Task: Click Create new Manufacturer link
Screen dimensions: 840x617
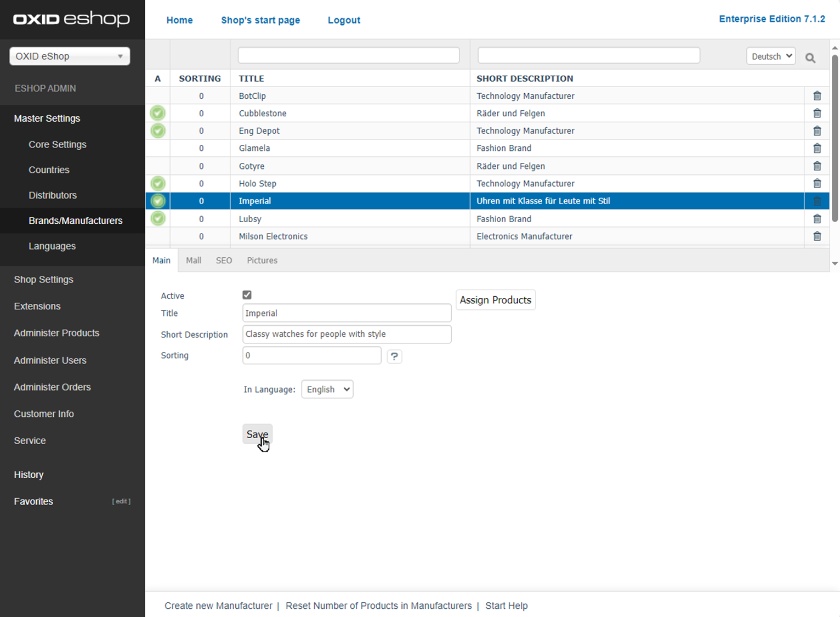Action: (218, 606)
